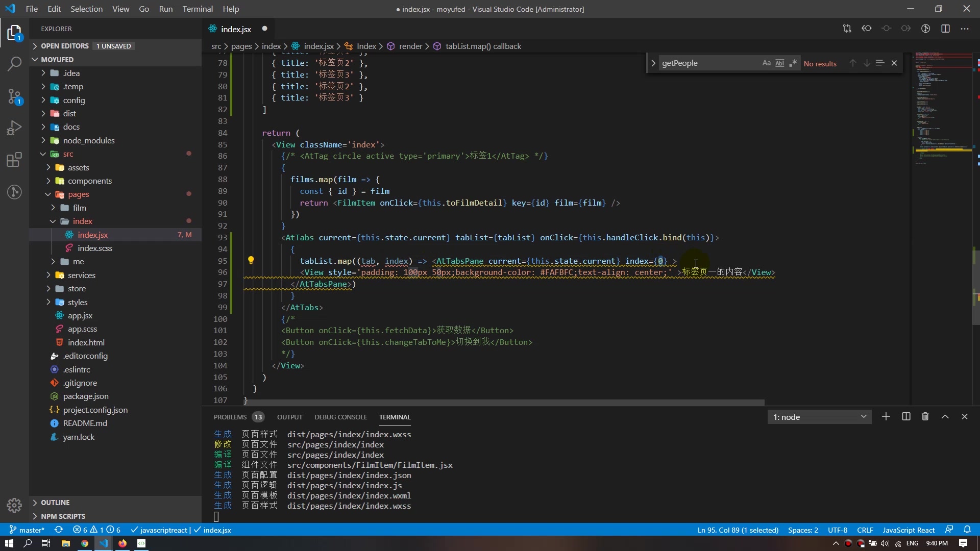980x551 pixels.
Task: Click the Split Terminal icon
Action: 906,417
